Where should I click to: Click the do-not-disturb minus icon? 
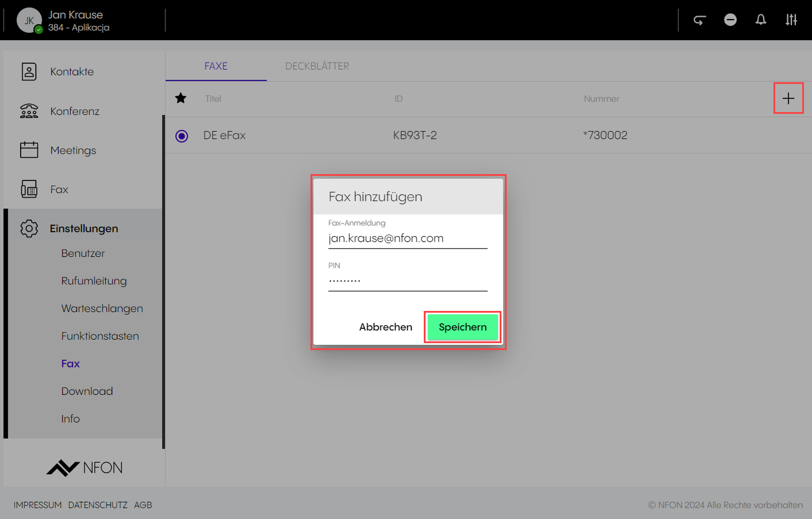coord(730,20)
